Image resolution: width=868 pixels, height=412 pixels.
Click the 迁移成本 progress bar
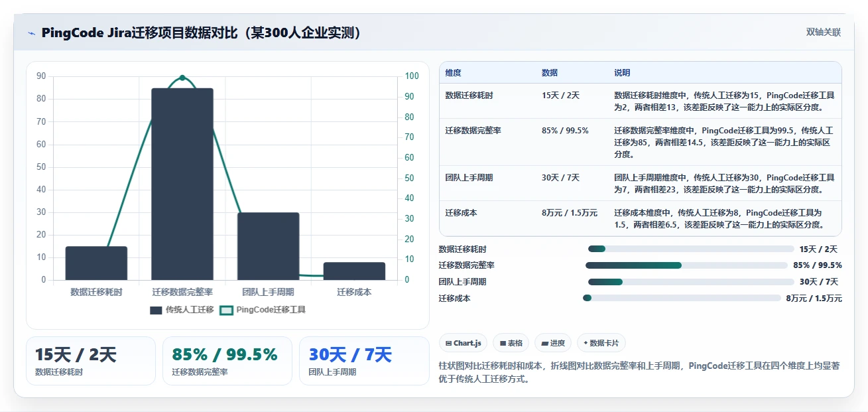pos(682,298)
